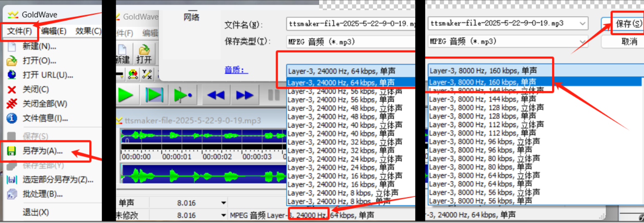
Task: Select Layer-3, 8000 Hz, 80 kbps, 单声
Action: tap(480, 167)
